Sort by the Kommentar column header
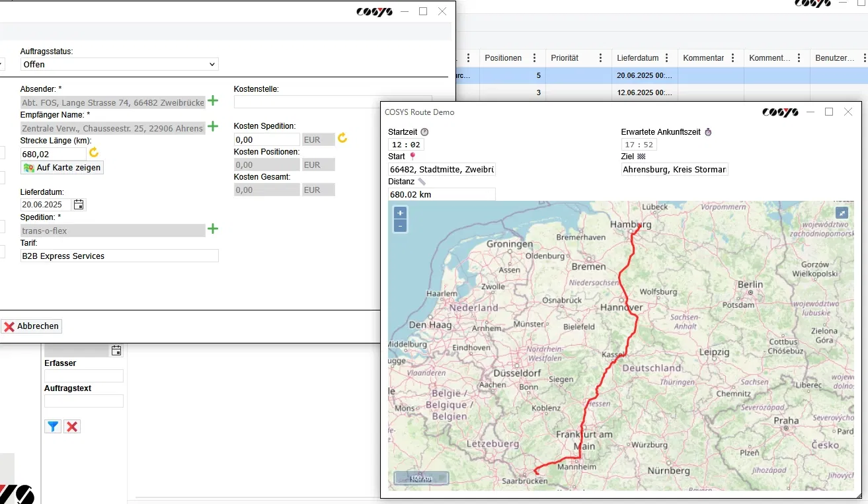 pos(703,58)
